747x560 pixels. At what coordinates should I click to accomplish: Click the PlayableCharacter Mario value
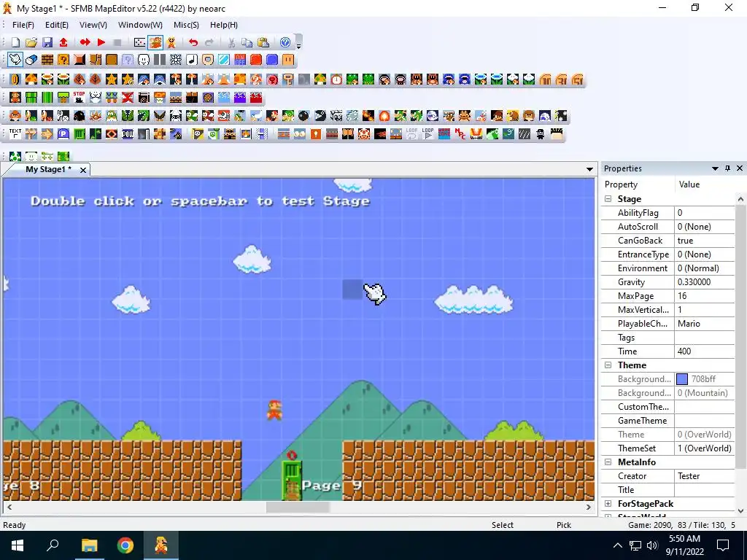[704, 323]
